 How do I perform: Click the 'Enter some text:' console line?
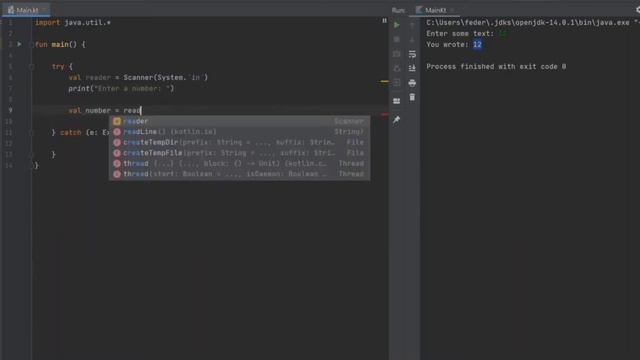tap(460, 33)
